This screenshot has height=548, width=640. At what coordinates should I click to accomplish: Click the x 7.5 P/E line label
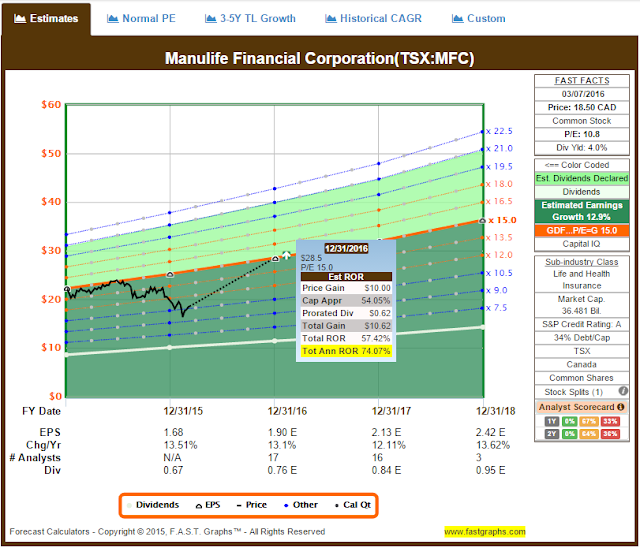496,308
